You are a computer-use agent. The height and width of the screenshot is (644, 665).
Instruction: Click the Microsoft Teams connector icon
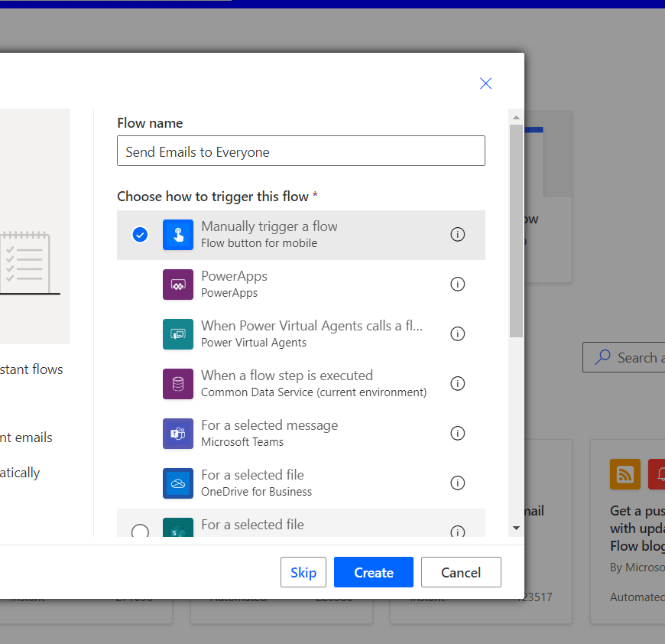(178, 433)
